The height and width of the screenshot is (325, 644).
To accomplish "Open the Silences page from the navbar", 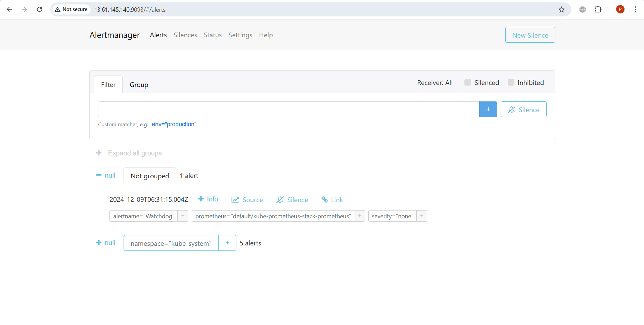I will 185,35.
